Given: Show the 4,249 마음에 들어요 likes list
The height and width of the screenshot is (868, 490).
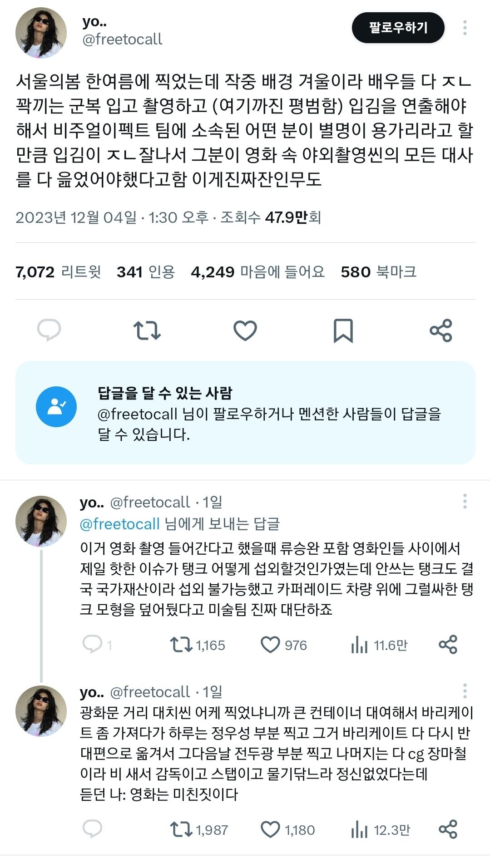Looking at the screenshot, I should pos(258,272).
